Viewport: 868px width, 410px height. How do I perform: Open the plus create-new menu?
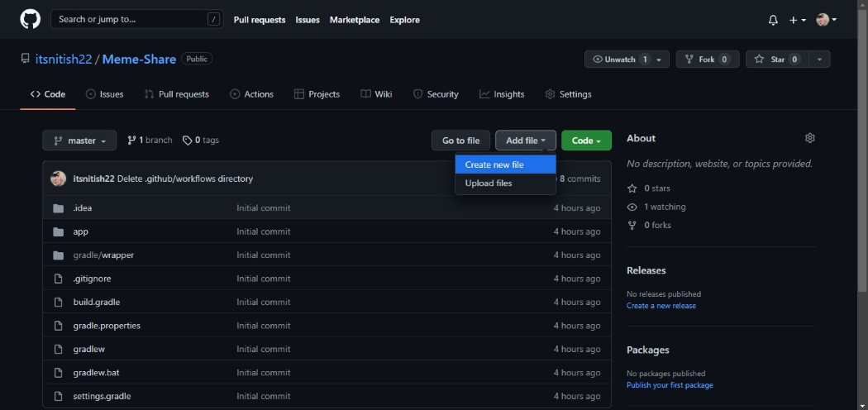tap(797, 20)
